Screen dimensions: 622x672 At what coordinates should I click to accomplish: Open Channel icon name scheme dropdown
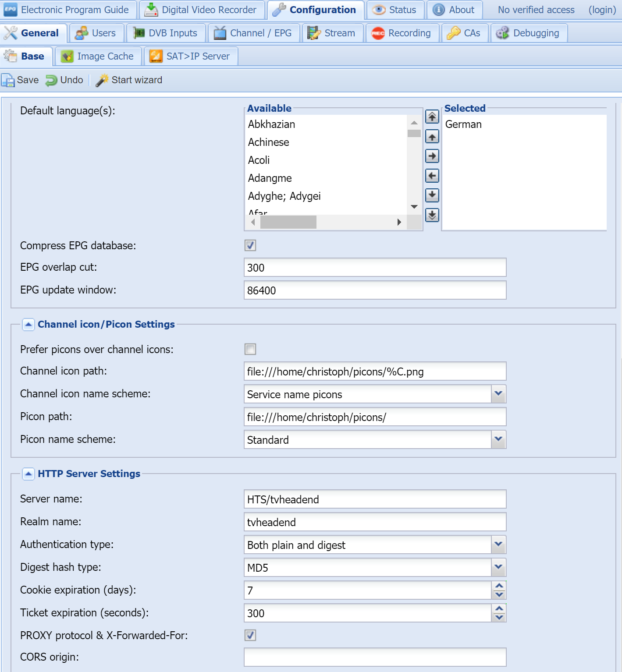point(498,394)
